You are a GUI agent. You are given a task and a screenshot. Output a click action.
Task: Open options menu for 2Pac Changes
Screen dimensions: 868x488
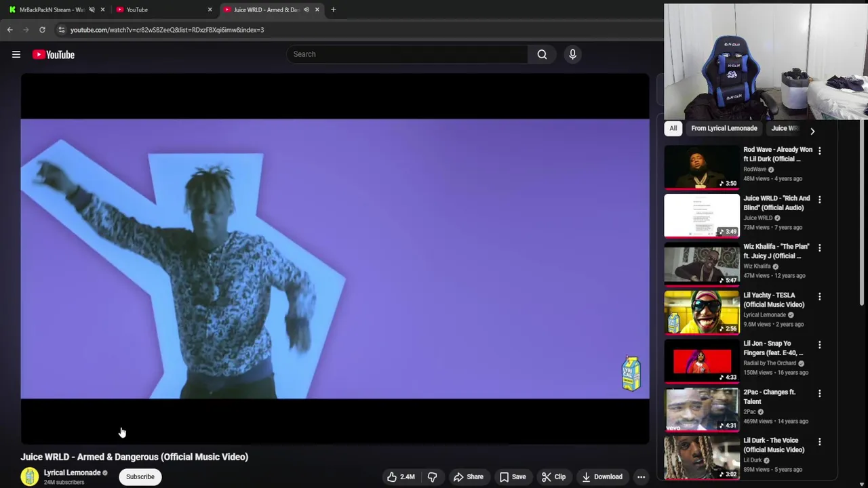click(819, 393)
